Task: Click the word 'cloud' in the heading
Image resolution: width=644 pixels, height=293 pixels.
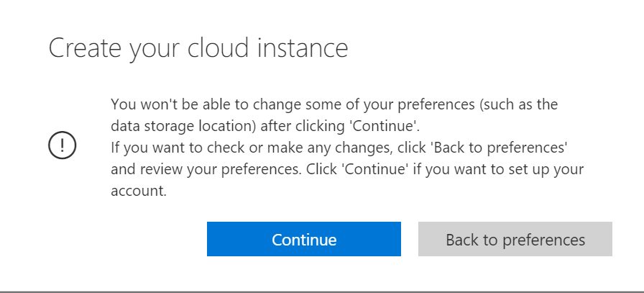Action: 218,48
